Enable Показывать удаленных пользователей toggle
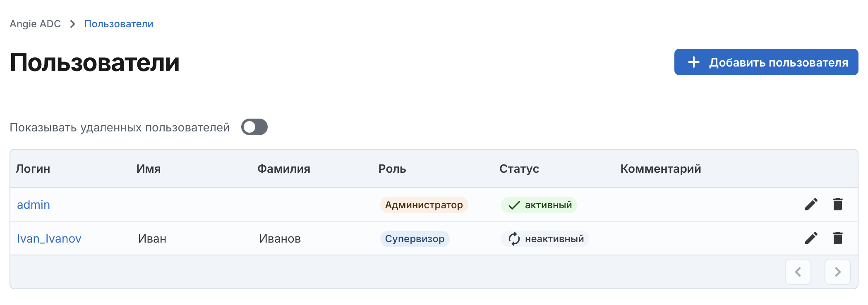The height and width of the screenshot is (305, 868). pos(254,127)
